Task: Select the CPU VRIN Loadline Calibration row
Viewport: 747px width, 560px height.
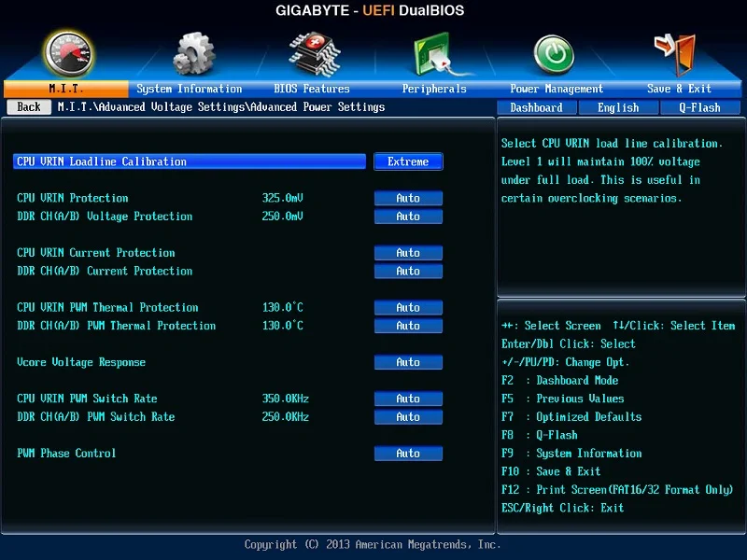Action: click(190, 161)
